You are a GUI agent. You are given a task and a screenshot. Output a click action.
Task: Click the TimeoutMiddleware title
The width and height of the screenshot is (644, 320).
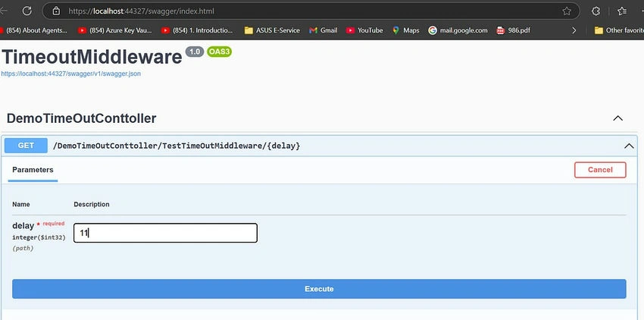[92, 57]
